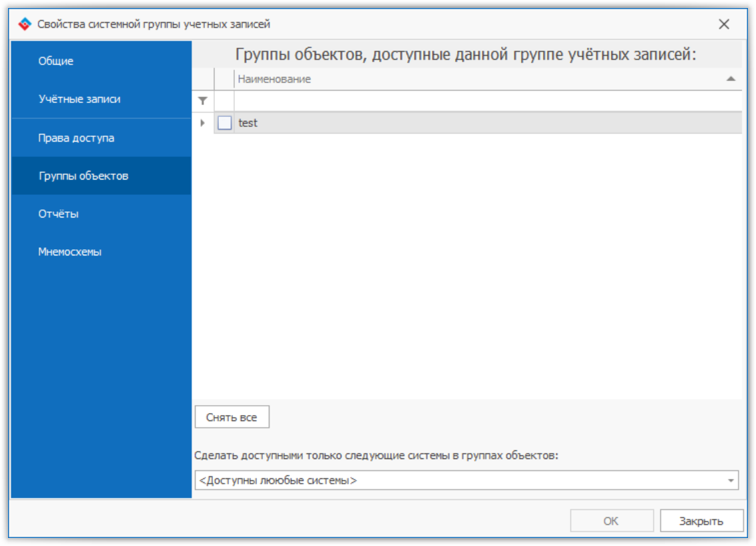Image resolution: width=756 pixels, height=546 pixels.
Task: Go to the Отчёты section
Action: [x=101, y=214]
